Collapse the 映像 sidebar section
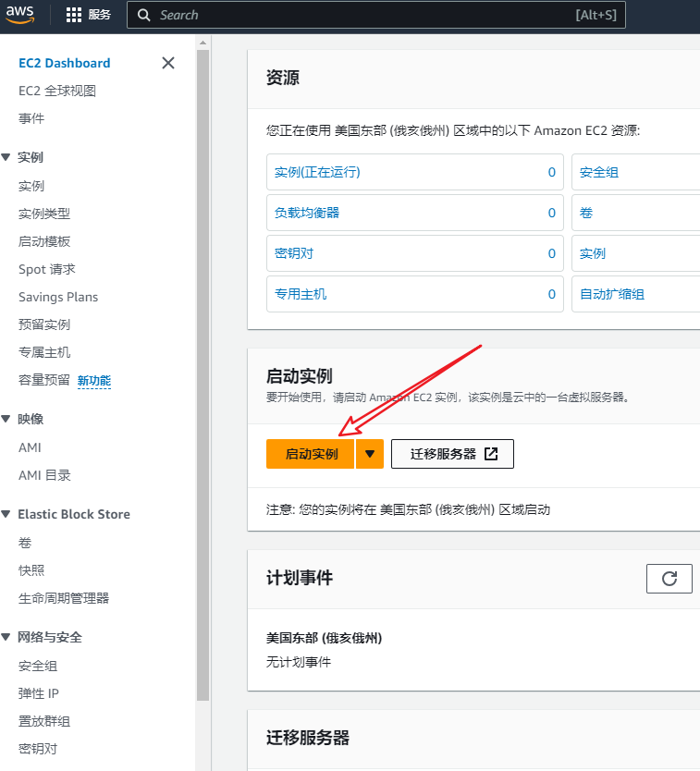 [6, 419]
